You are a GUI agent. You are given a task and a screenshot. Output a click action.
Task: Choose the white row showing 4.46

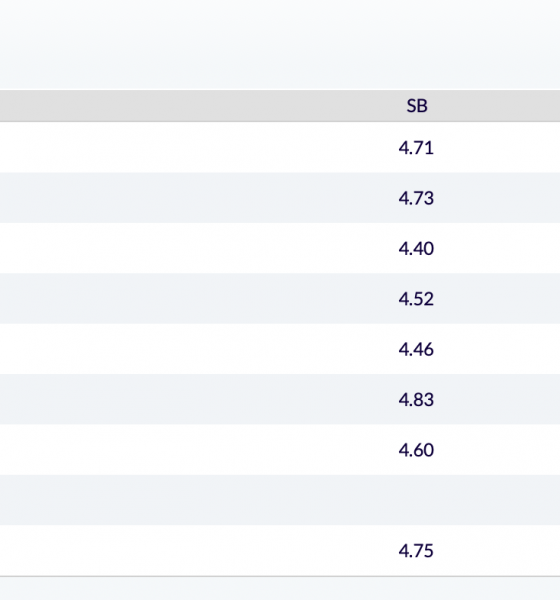[280, 349]
